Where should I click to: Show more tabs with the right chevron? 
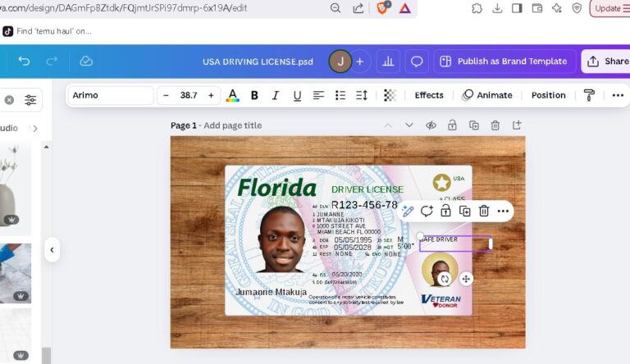[35, 129]
